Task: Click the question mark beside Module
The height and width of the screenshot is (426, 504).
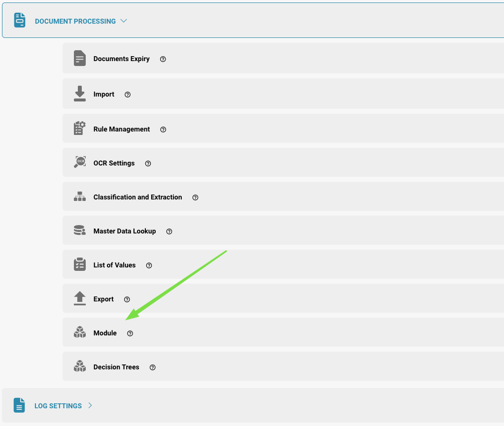Action: point(130,333)
